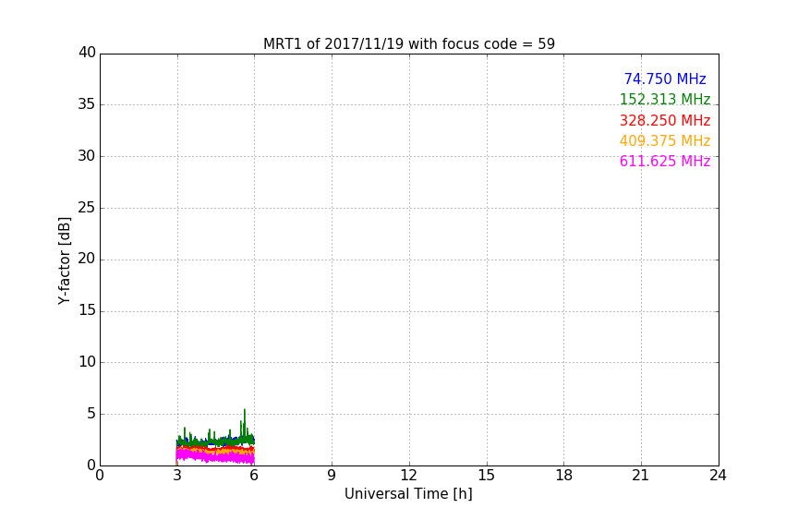This screenshot has width=798, height=532.
Task: Click the y-axis tick label 10
Action: click(x=87, y=362)
